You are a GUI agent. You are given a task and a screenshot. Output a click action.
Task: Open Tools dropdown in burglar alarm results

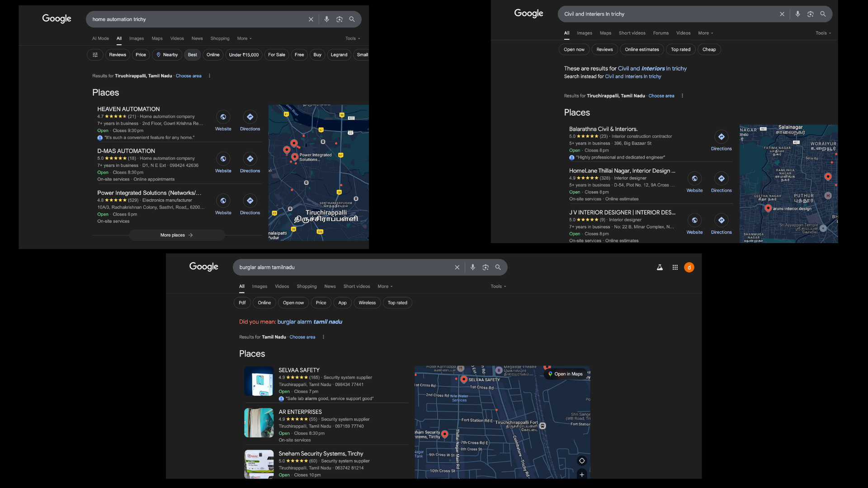click(498, 286)
